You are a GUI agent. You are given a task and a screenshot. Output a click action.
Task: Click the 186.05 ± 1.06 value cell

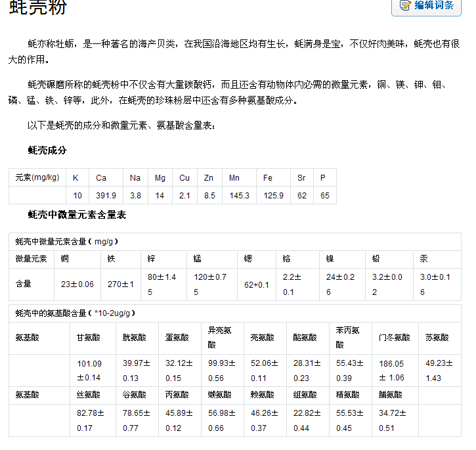click(395, 371)
